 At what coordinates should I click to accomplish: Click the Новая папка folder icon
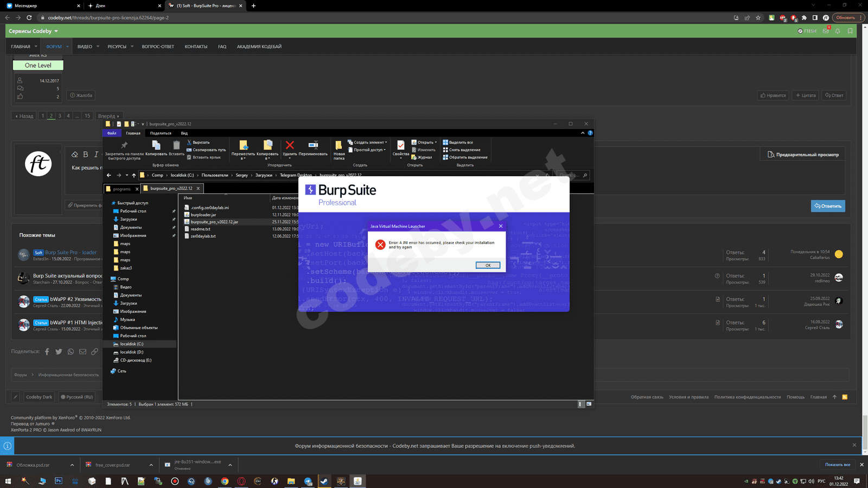(x=339, y=145)
